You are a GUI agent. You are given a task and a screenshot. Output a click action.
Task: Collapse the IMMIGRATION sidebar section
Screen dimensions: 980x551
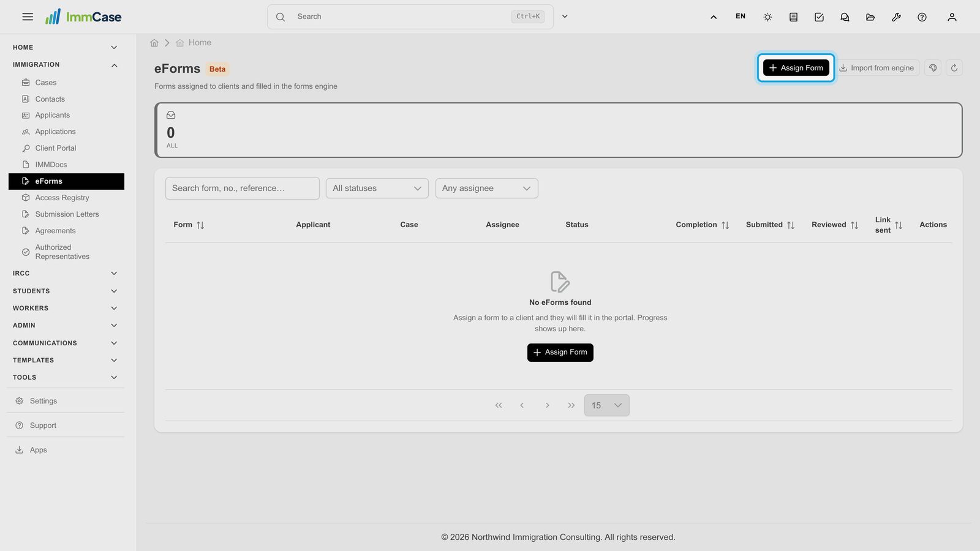[66, 65]
